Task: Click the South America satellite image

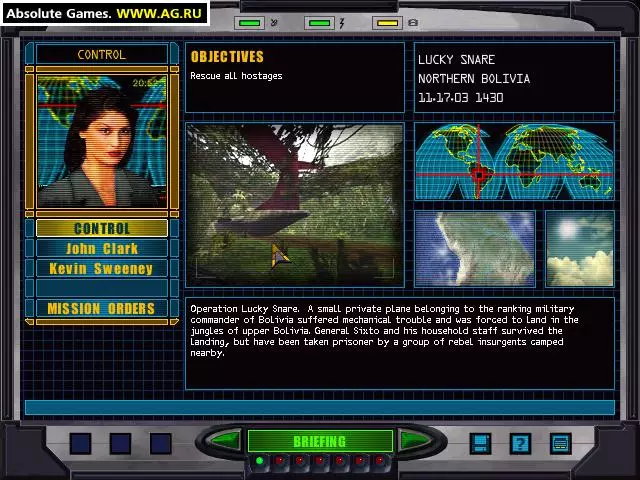Action: (x=475, y=249)
